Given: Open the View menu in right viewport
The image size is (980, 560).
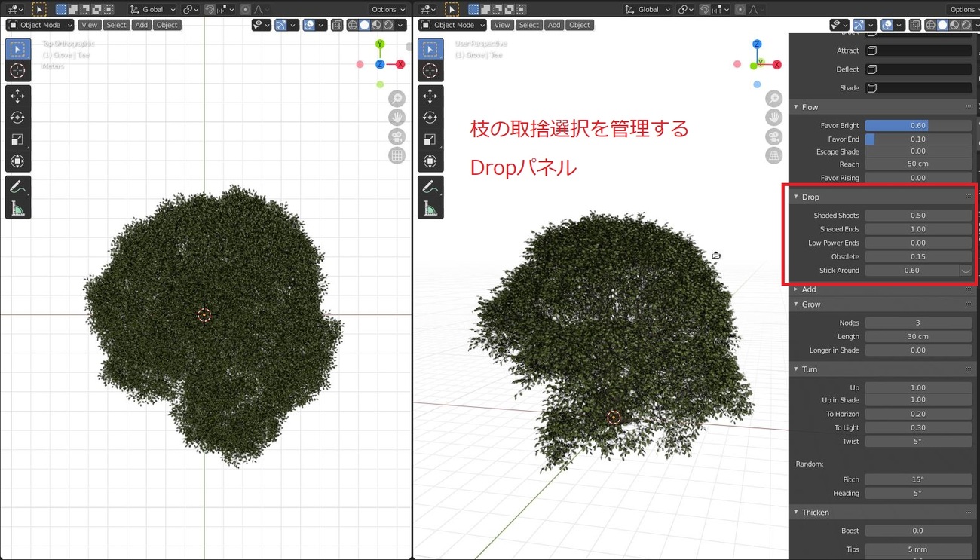Looking at the screenshot, I should tap(502, 25).
